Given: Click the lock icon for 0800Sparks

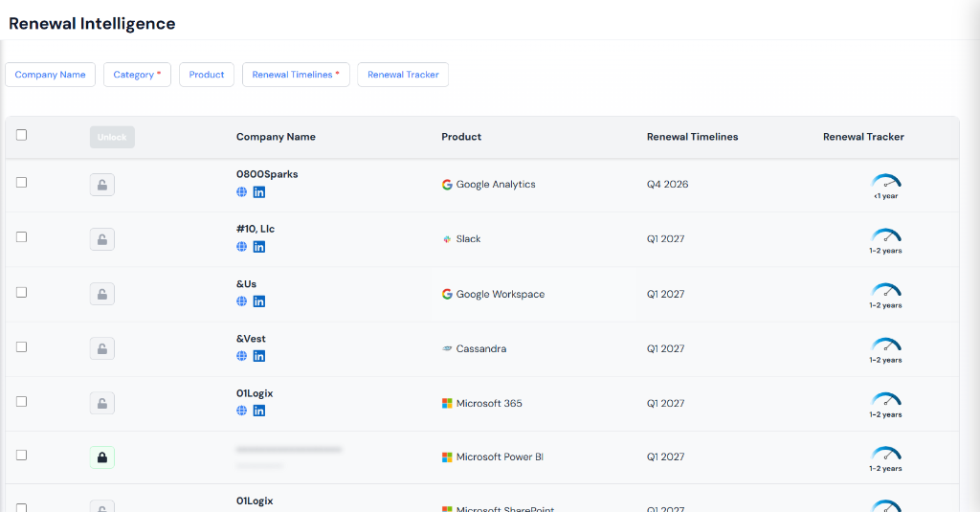Looking at the screenshot, I should (x=101, y=185).
